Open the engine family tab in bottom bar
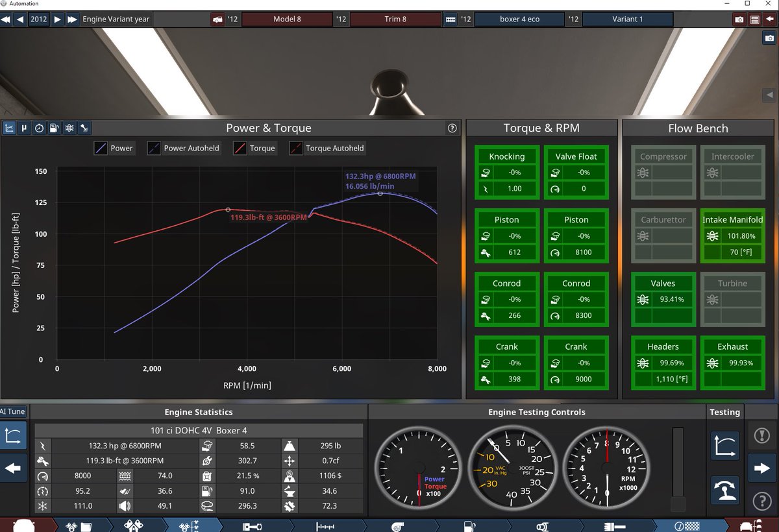The image size is (779, 532). pyautogui.click(x=80, y=525)
